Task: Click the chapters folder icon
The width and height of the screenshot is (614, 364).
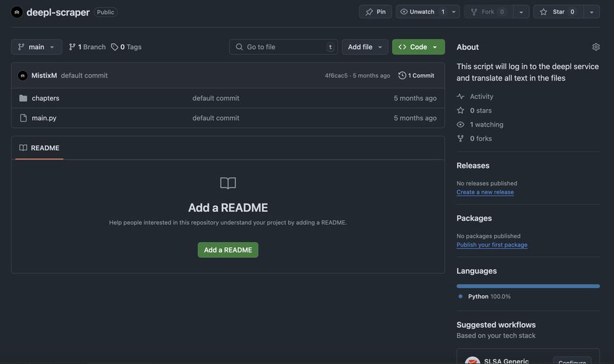Action: point(23,98)
